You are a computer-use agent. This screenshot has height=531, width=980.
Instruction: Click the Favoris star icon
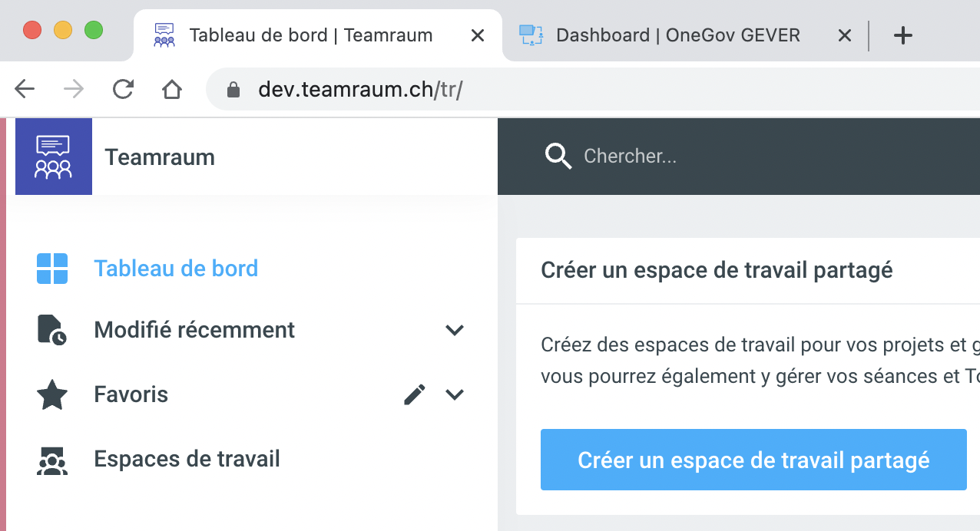point(52,395)
